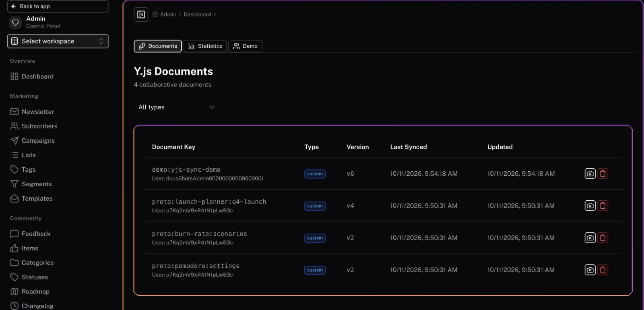Screen dimensions: 644x310
Task: Click the Version column header
Action: [x=357, y=147]
